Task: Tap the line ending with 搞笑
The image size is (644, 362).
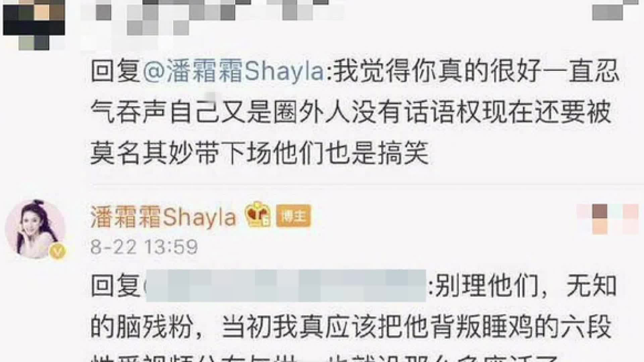Action: pyautogui.click(x=260, y=153)
